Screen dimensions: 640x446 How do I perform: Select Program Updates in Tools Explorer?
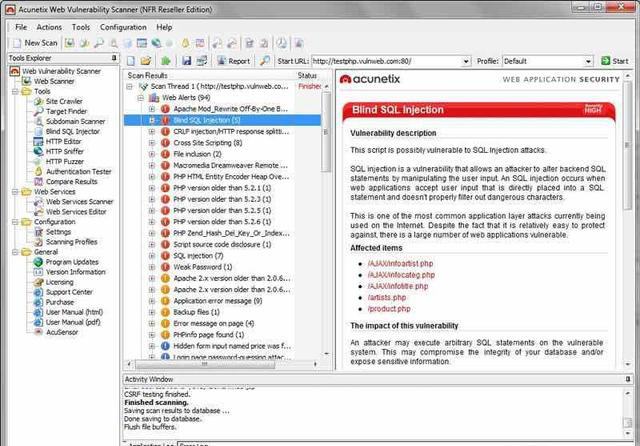coord(72,262)
